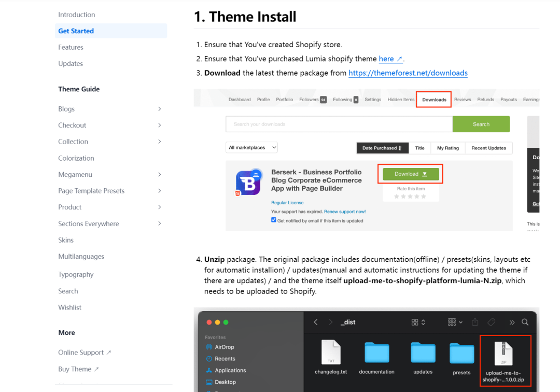Select the upload-me-to-shopify zip file icon
560x392 pixels.
click(x=504, y=353)
